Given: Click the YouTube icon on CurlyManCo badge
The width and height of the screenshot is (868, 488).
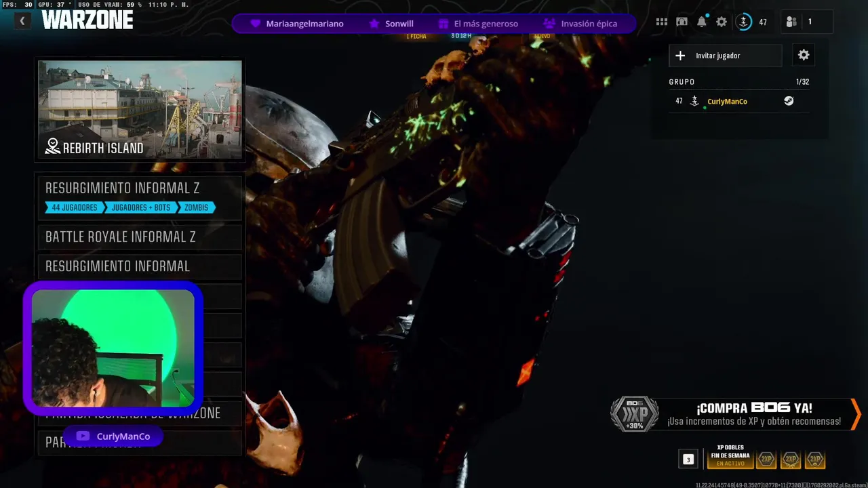Looking at the screenshot, I should pyautogui.click(x=83, y=436).
